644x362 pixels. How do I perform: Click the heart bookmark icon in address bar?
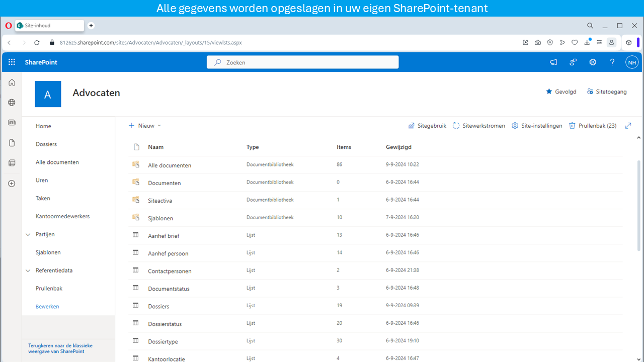click(575, 43)
